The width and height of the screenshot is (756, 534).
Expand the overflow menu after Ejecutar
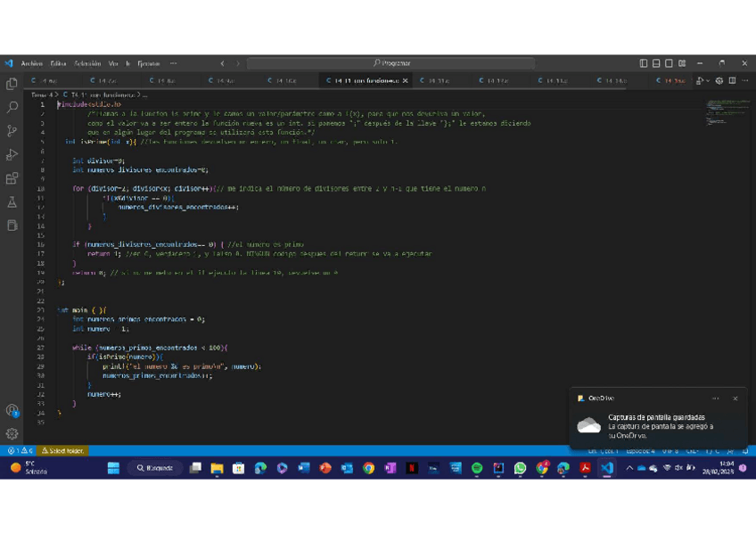173,63
